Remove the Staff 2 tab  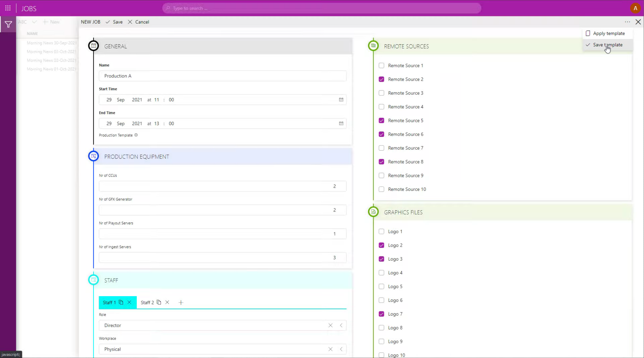(x=167, y=302)
